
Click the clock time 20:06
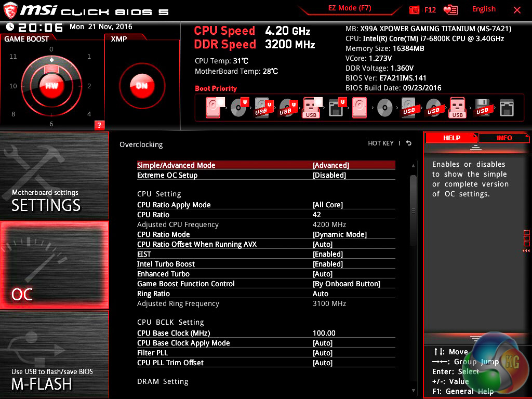coord(41,28)
